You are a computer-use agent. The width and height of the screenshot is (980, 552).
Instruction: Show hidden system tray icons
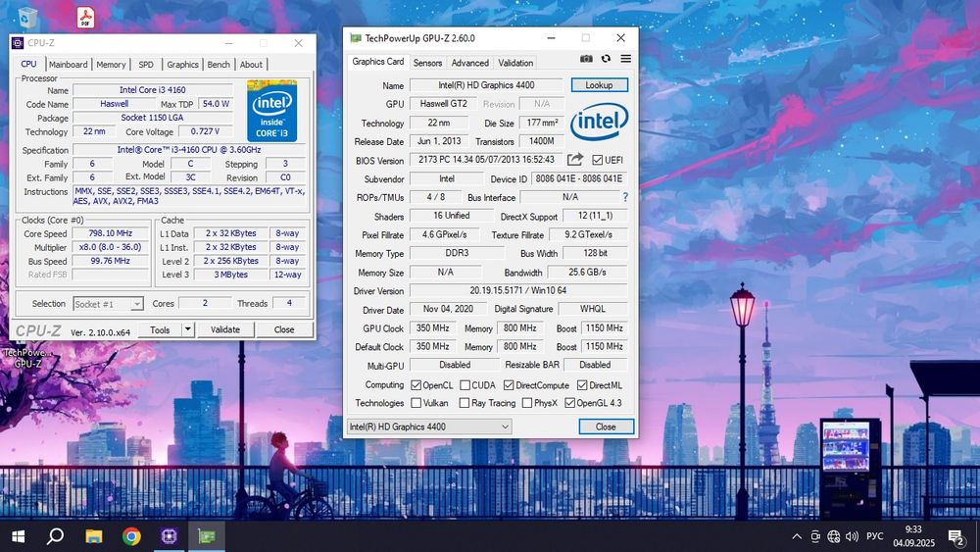click(x=797, y=536)
